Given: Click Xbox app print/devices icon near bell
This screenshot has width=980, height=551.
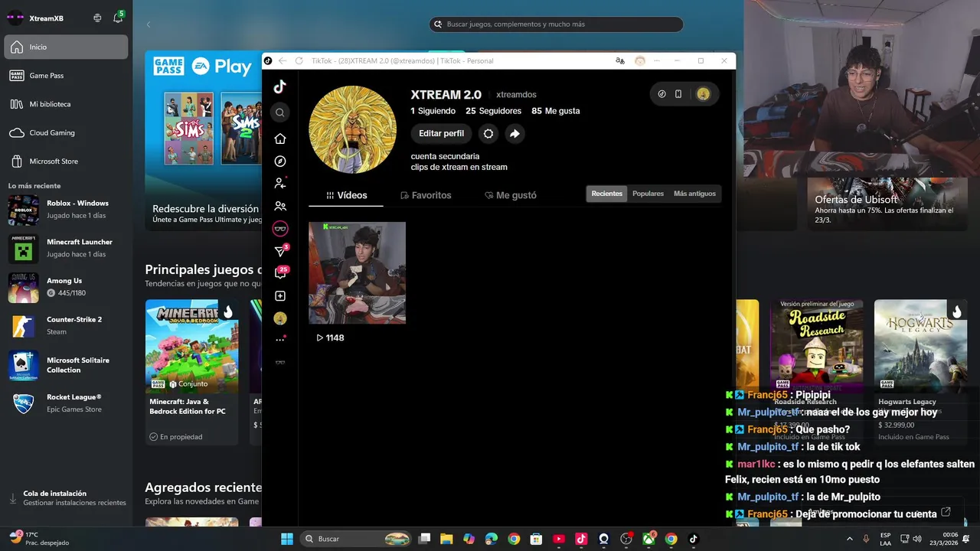Looking at the screenshot, I should click(97, 18).
